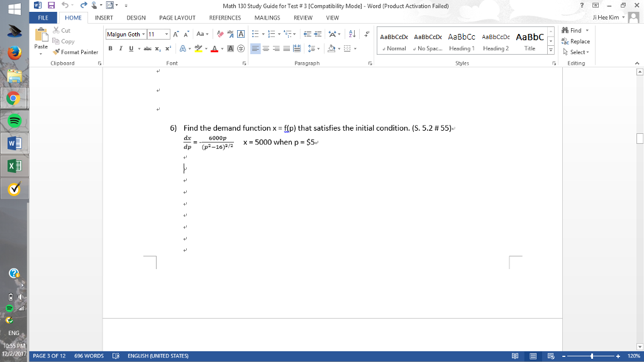Open Google Chrome from taskbar

[x=14, y=98]
